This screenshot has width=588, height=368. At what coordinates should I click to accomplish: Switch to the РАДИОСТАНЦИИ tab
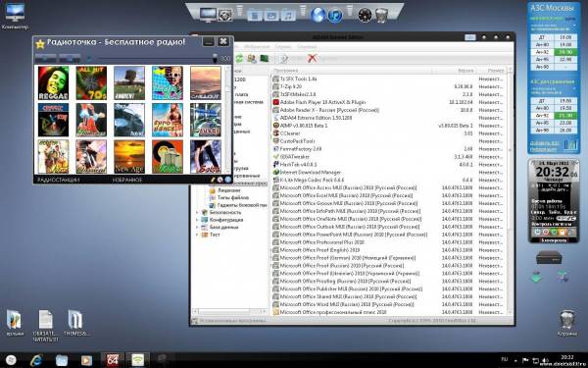(x=58, y=180)
